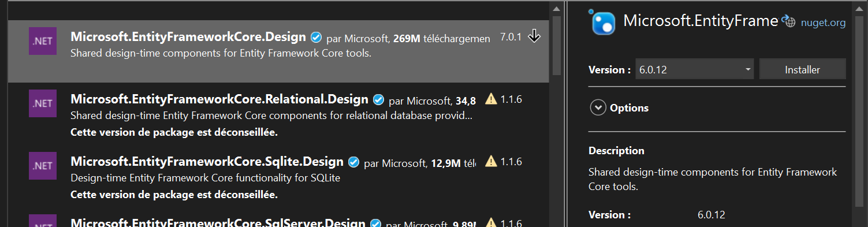
Task: Expand the Options section chevron
Action: (x=598, y=108)
